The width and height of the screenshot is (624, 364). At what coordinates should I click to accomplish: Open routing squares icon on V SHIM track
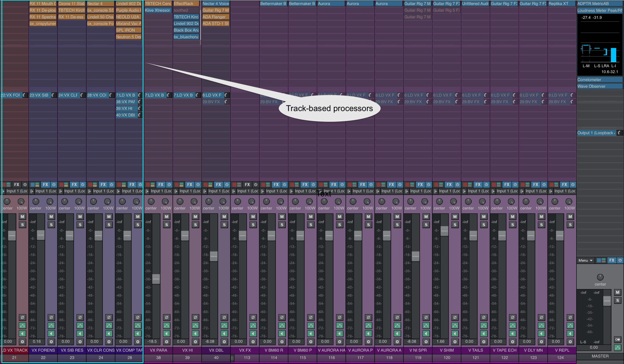point(438,184)
